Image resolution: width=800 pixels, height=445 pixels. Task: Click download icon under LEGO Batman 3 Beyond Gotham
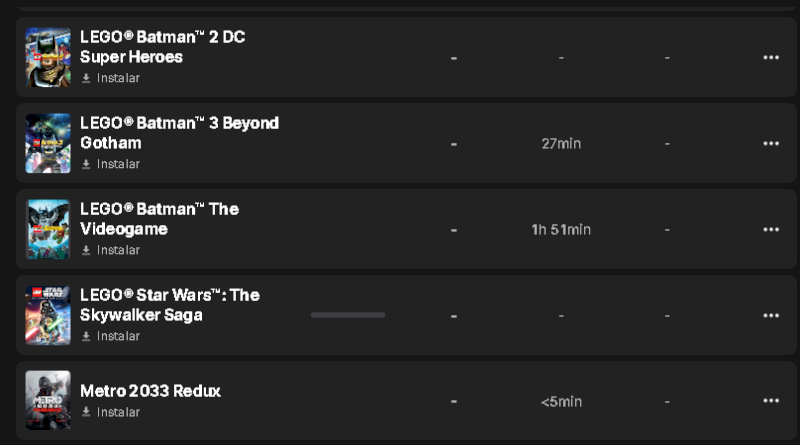(86, 164)
